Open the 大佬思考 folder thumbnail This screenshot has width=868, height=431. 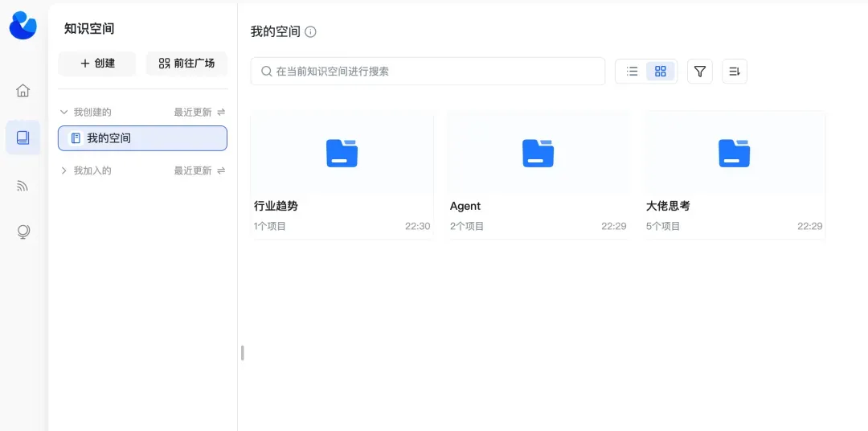pos(735,152)
